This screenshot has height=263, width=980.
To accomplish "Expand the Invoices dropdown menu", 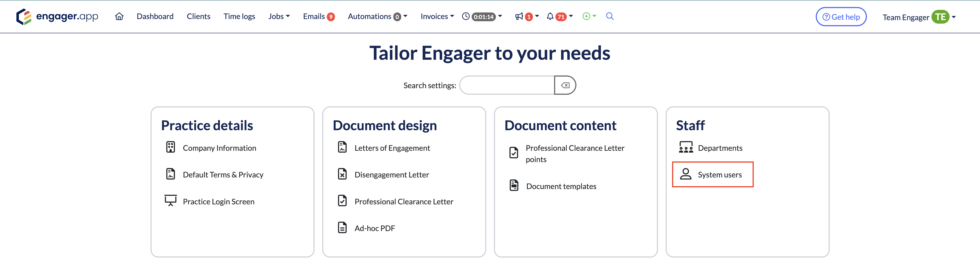I will click(437, 16).
